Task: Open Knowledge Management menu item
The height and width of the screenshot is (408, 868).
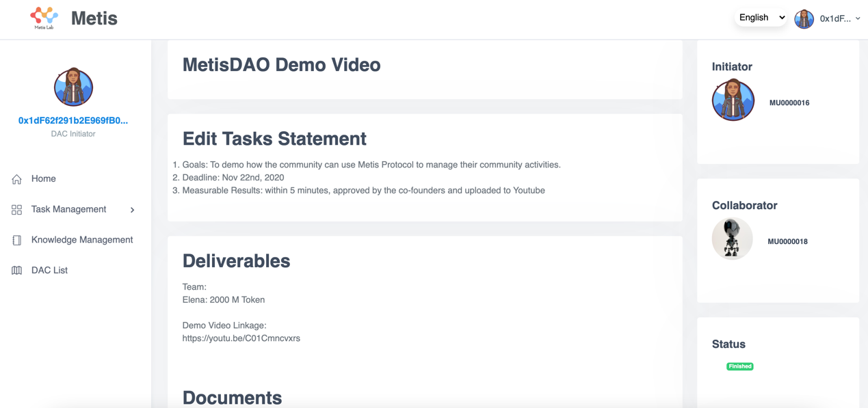Action: click(x=82, y=240)
